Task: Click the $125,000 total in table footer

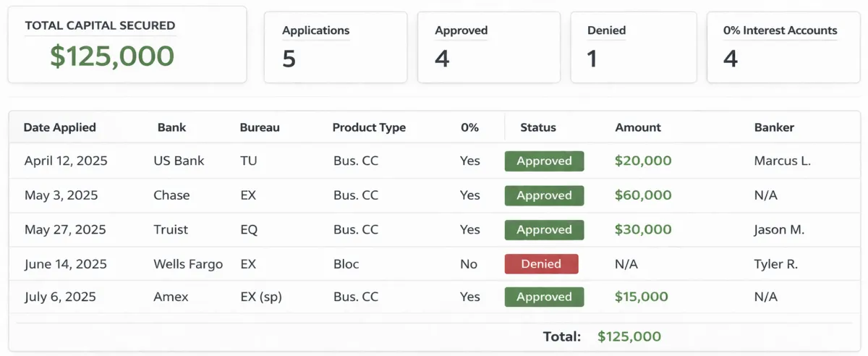Action: [x=629, y=336]
